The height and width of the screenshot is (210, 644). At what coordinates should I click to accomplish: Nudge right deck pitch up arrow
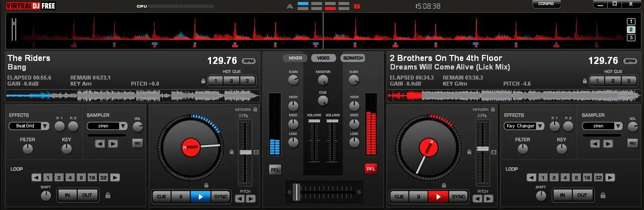488,198
